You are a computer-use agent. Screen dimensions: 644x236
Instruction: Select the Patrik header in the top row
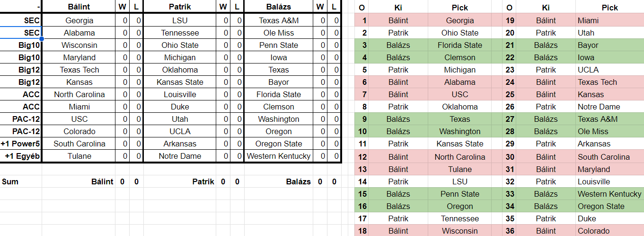pyautogui.click(x=180, y=7)
